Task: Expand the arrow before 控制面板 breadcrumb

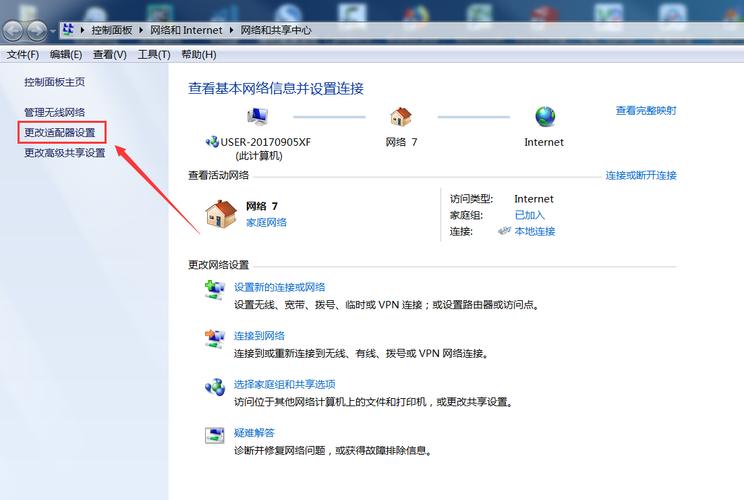Action: (83, 30)
